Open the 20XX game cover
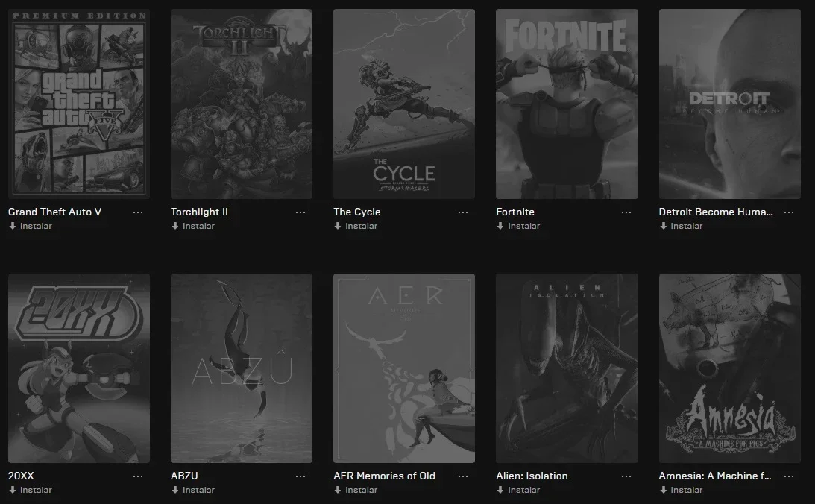815x504 pixels. 79,368
